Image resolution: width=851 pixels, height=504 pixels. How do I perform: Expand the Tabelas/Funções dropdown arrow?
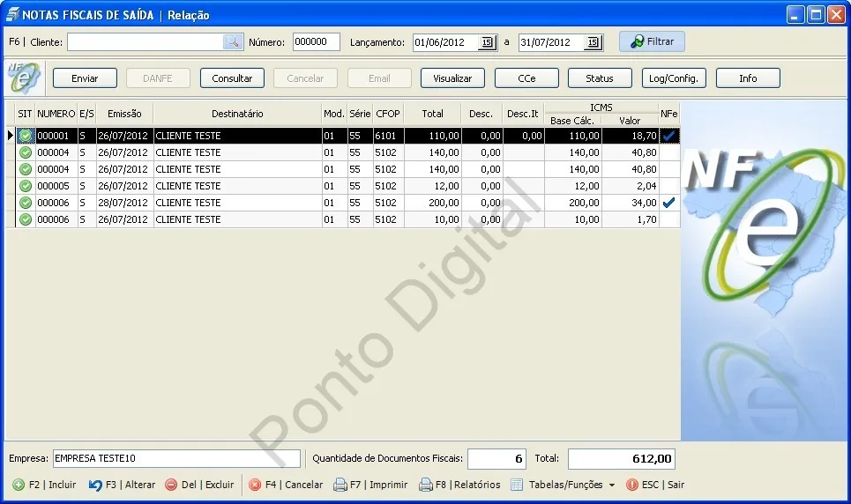(x=612, y=485)
